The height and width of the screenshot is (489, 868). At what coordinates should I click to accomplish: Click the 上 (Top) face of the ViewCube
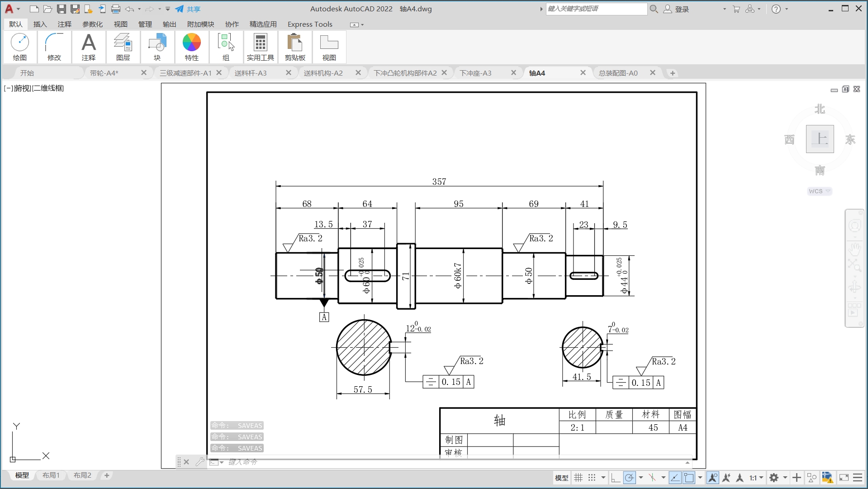[820, 139]
